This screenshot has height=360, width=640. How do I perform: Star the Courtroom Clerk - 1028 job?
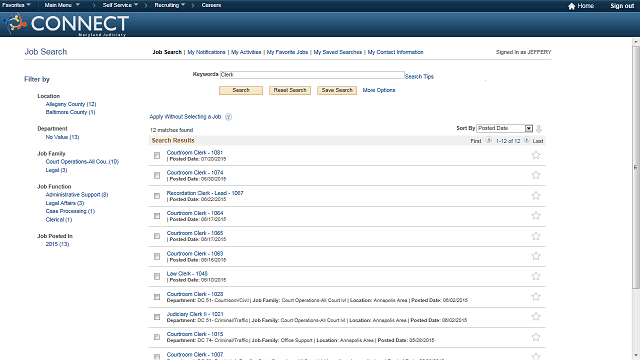pos(536,296)
